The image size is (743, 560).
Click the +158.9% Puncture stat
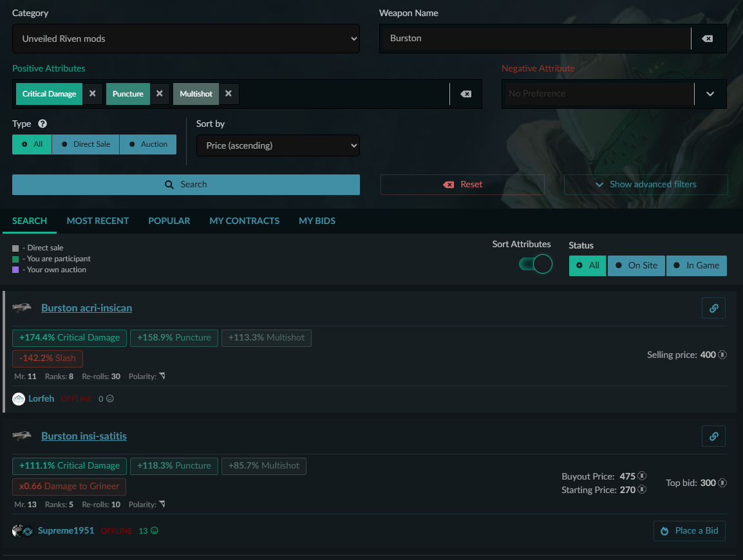click(x=174, y=338)
